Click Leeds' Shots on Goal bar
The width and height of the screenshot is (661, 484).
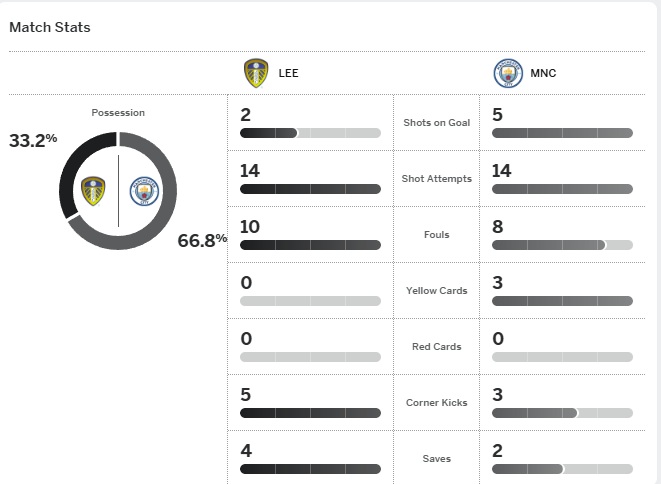coord(310,133)
